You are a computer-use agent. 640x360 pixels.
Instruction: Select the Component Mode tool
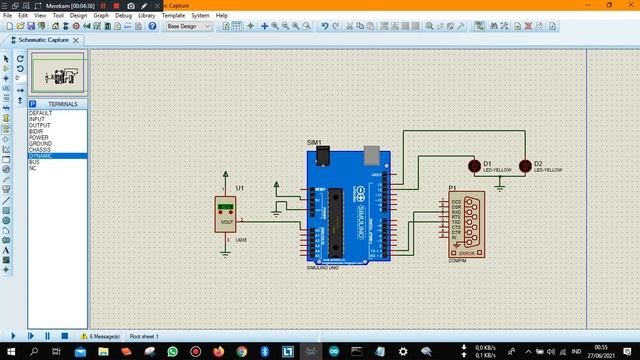coord(6,69)
